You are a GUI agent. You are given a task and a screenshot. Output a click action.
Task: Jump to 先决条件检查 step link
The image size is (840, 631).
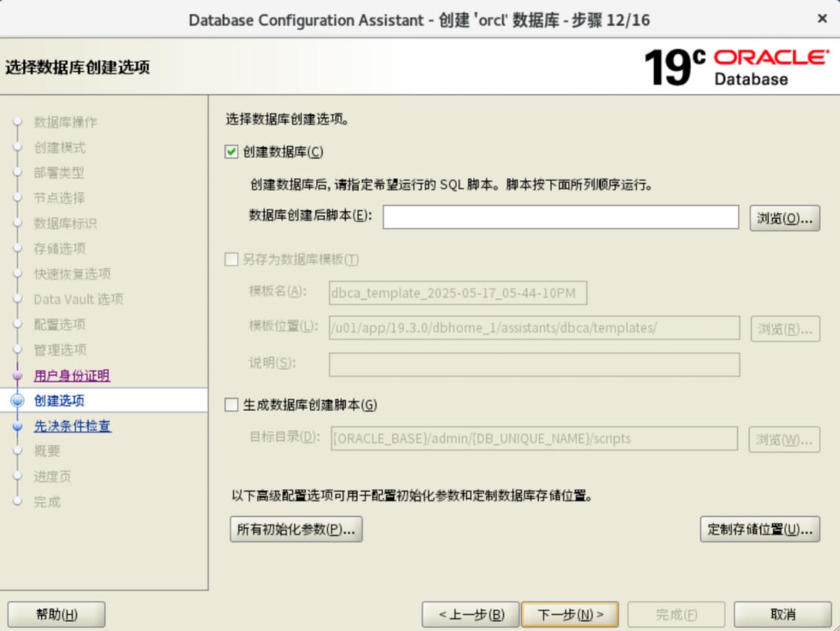(73, 426)
